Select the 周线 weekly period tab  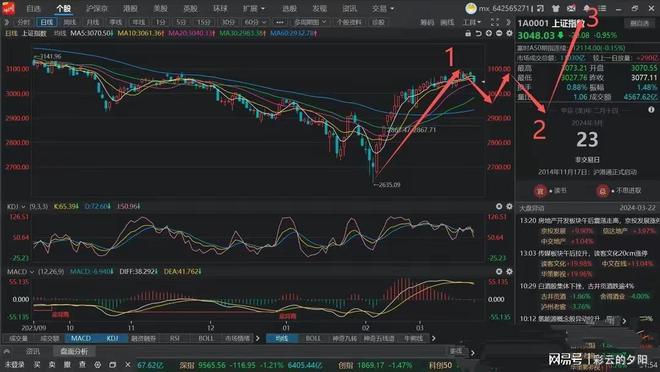tap(69, 22)
